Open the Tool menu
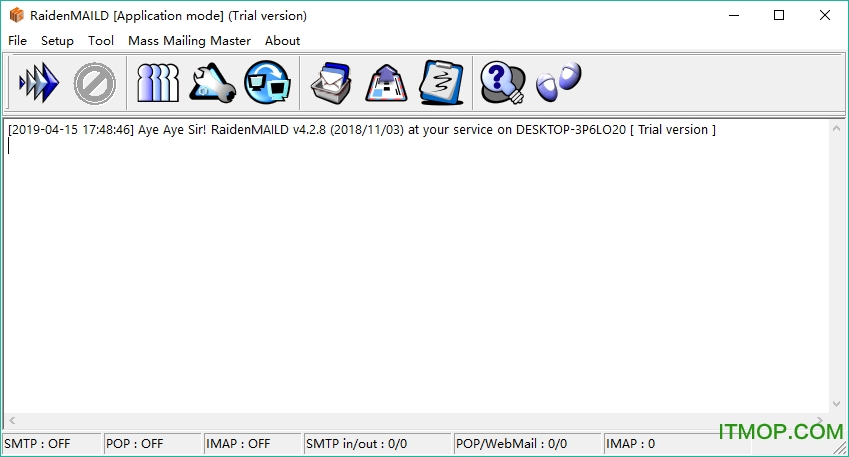The image size is (849, 457). point(101,41)
